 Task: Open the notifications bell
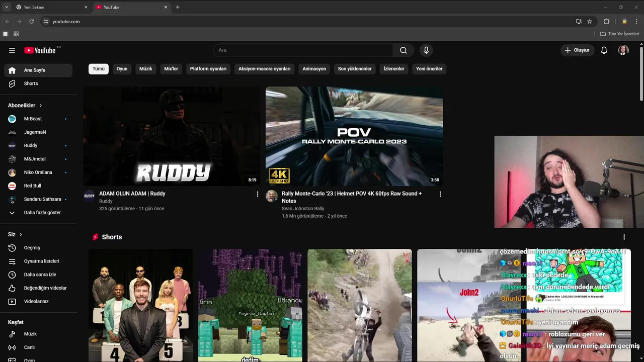(604, 50)
